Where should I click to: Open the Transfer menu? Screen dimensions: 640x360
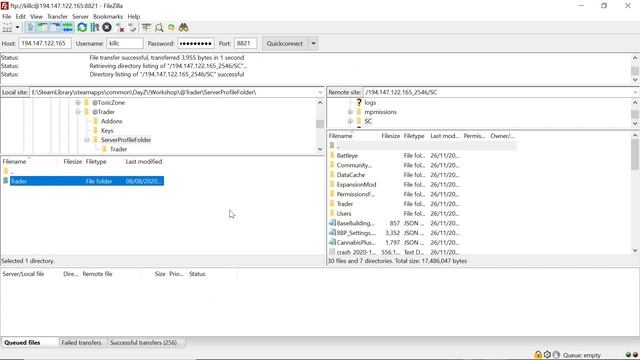coord(57,16)
